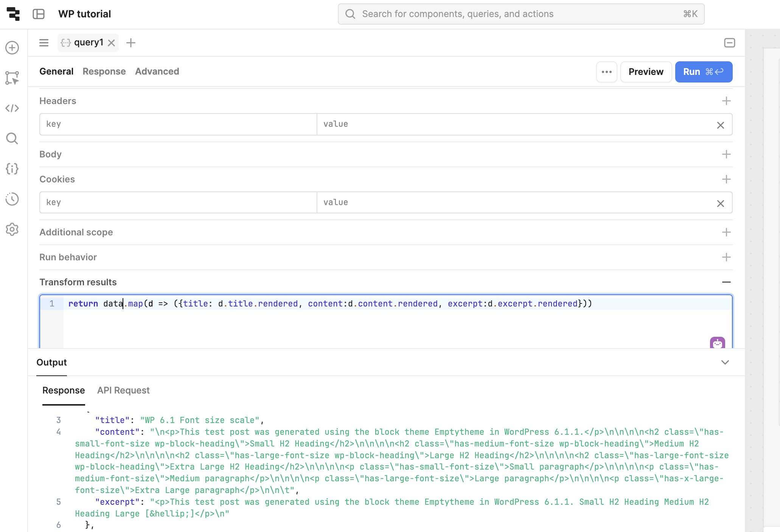Expand the Additional scope section

pos(726,232)
